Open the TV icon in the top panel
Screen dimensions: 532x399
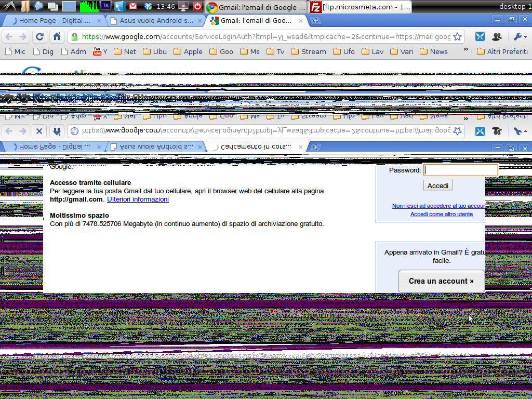pos(106,6)
